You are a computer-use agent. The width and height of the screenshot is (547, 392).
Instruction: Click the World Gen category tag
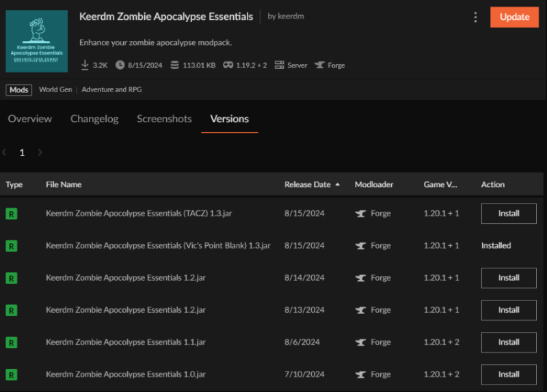(x=55, y=89)
